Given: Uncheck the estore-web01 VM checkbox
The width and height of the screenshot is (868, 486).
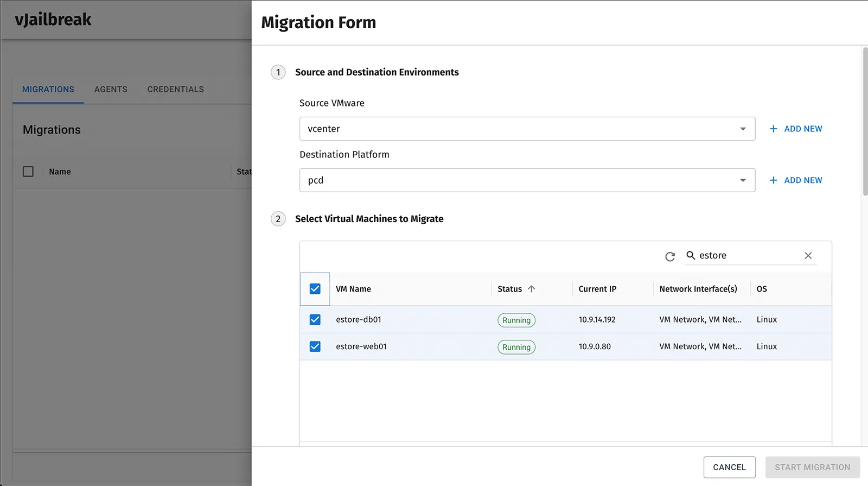Looking at the screenshot, I should 315,346.
